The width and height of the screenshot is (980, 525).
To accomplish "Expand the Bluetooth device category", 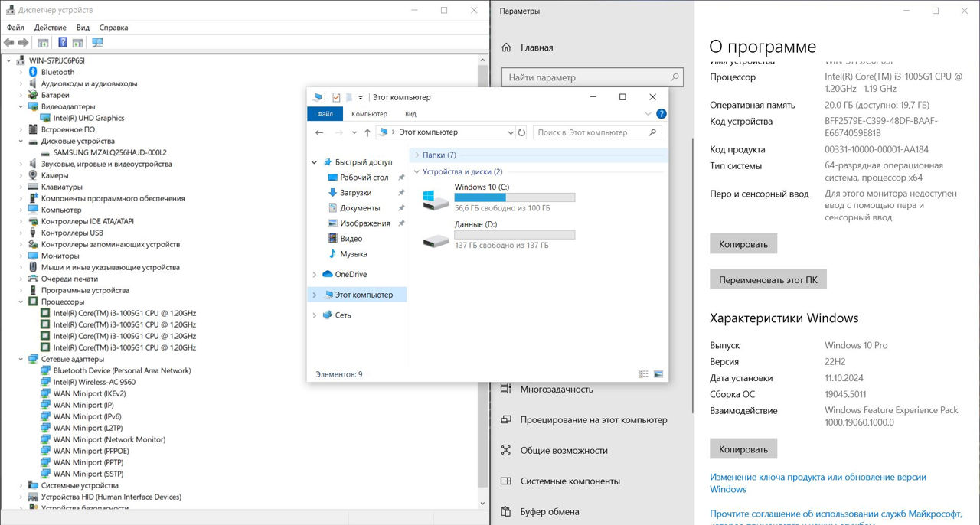I will [21, 72].
